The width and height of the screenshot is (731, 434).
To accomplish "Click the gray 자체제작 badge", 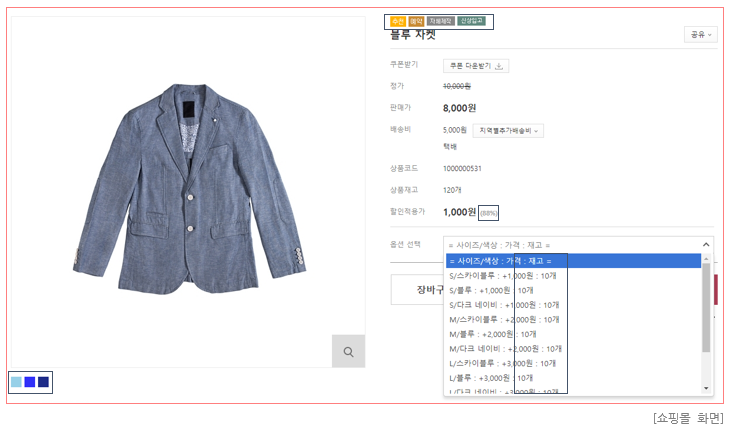I will point(440,21).
